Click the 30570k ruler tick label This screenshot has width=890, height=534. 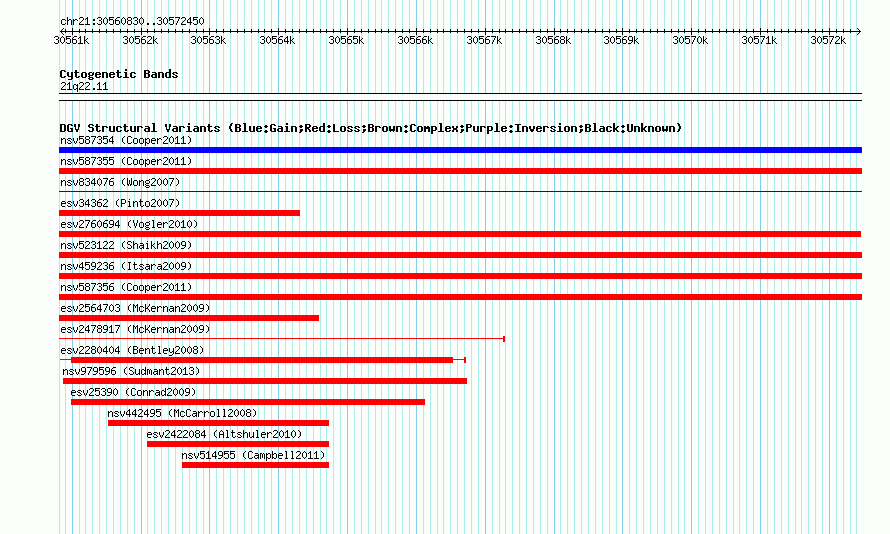point(690,40)
